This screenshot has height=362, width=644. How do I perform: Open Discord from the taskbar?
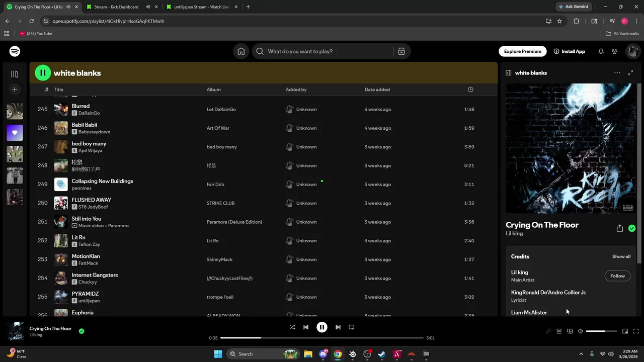pos(324,354)
